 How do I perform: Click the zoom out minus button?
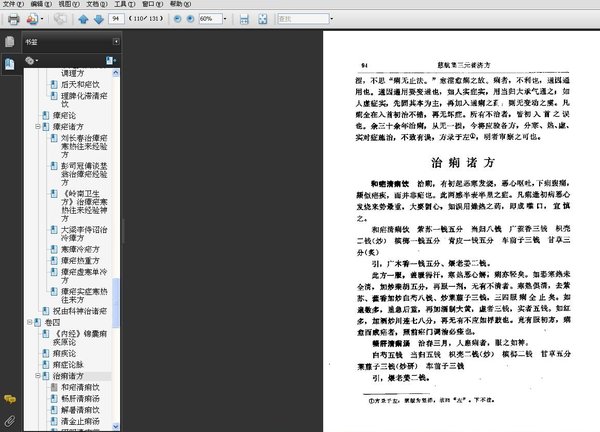pos(178,18)
